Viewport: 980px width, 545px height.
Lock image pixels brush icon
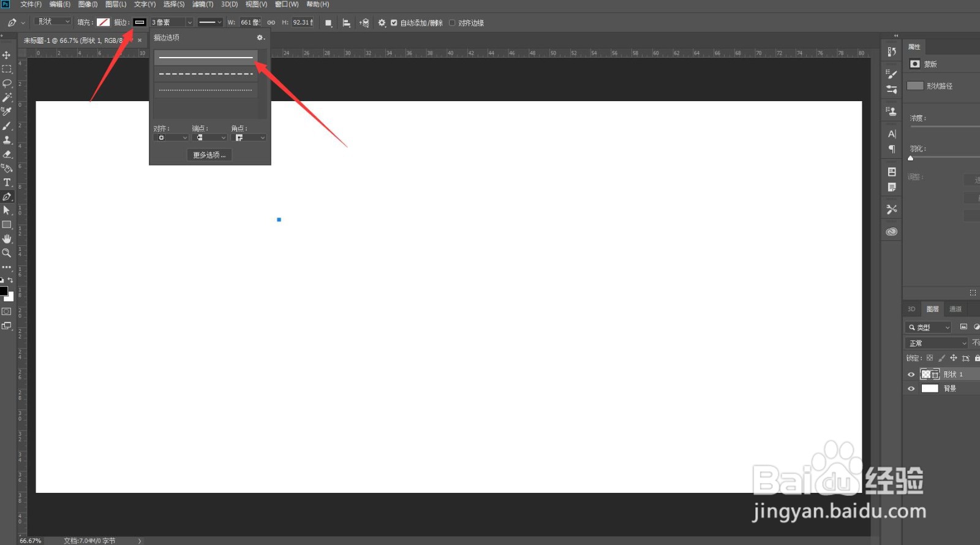(941, 358)
